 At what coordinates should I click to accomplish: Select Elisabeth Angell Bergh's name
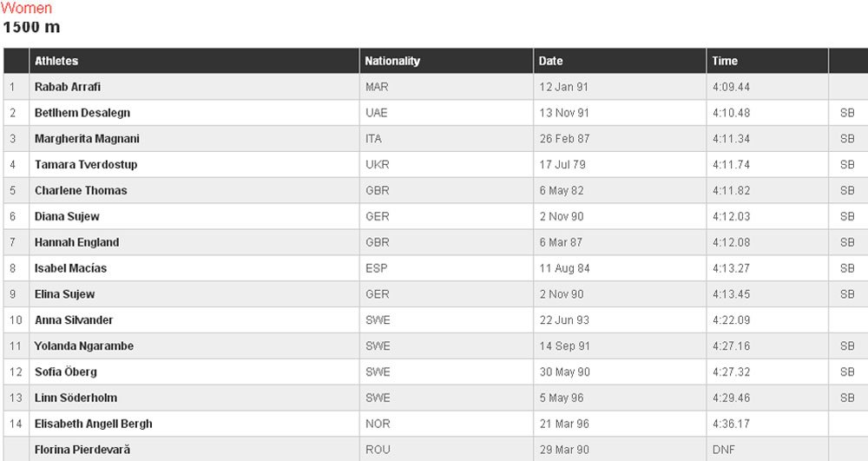(x=94, y=424)
